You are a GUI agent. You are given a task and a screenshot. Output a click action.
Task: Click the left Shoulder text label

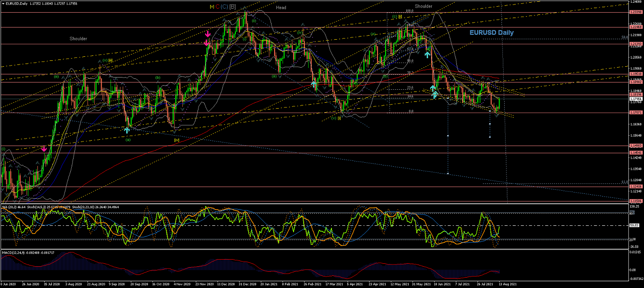point(78,39)
